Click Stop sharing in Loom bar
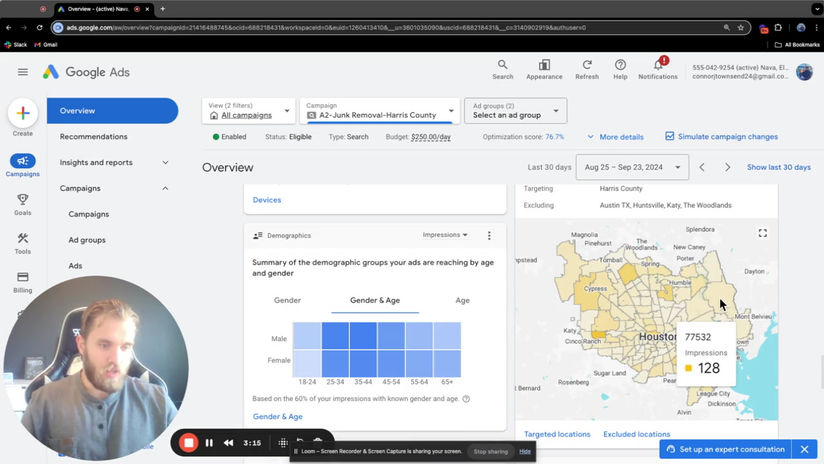 (490, 451)
